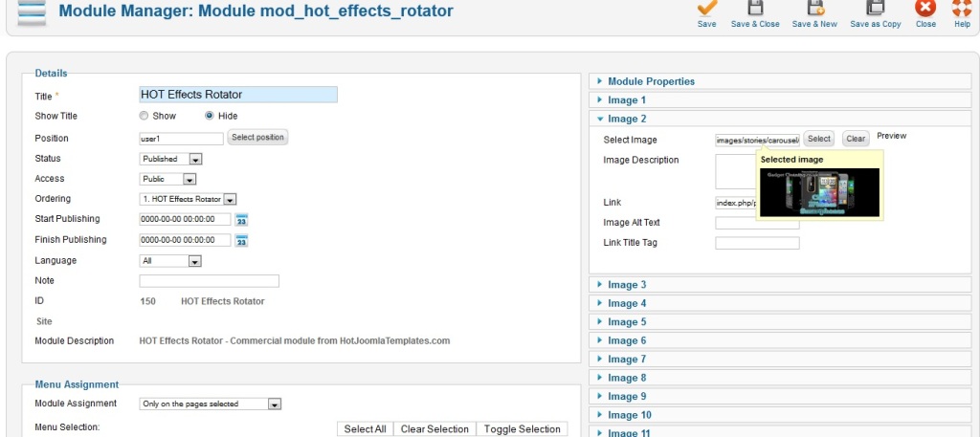Image resolution: width=980 pixels, height=437 pixels.
Task: Open the Start Publishing calendar icon
Action: [x=241, y=220]
